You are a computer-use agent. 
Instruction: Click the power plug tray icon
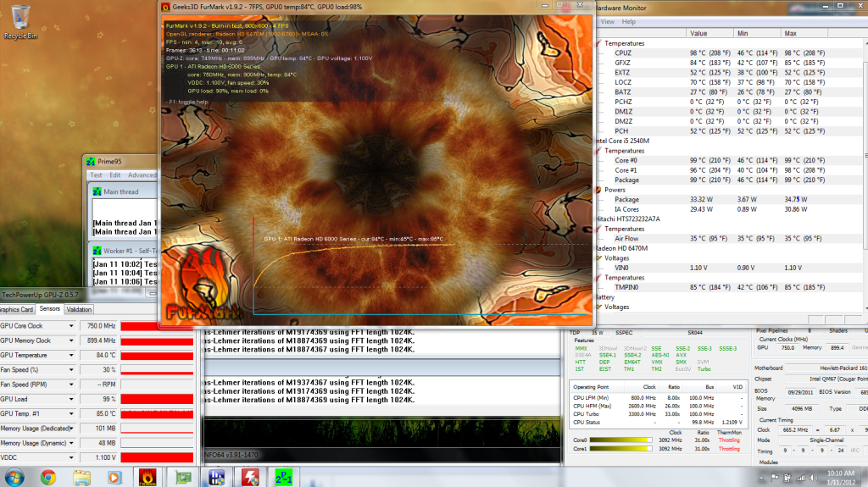(x=787, y=478)
